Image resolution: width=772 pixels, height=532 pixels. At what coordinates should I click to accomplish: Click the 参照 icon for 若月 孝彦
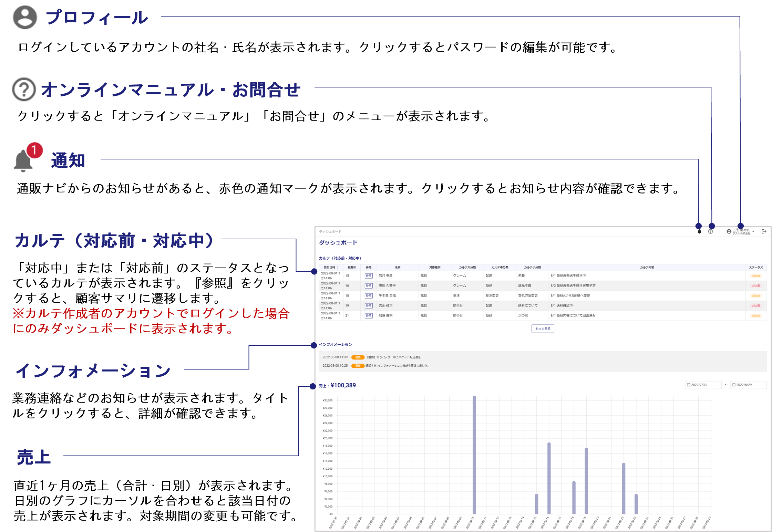(x=369, y=276)
